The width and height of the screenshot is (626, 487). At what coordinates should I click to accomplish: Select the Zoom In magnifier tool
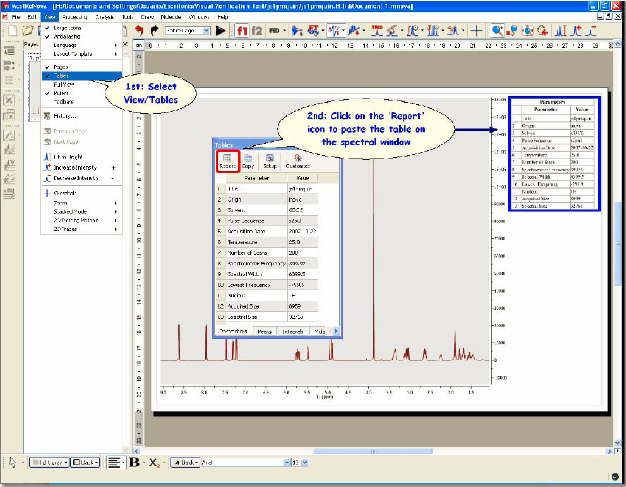coord(497,30)
